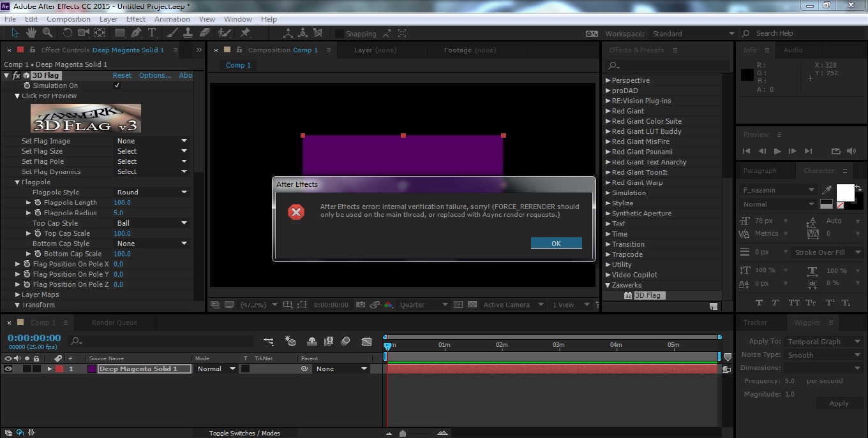Toggle the Simulation On checkbox
Image resolution: width=868 pixels, height=438 pixels.
117,85
